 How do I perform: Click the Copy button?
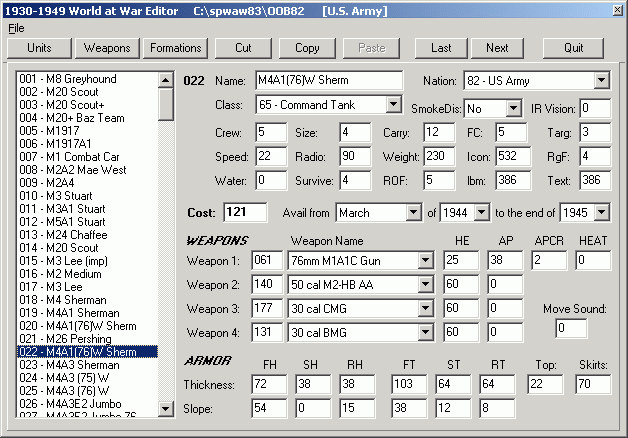[x=307, y=48]
